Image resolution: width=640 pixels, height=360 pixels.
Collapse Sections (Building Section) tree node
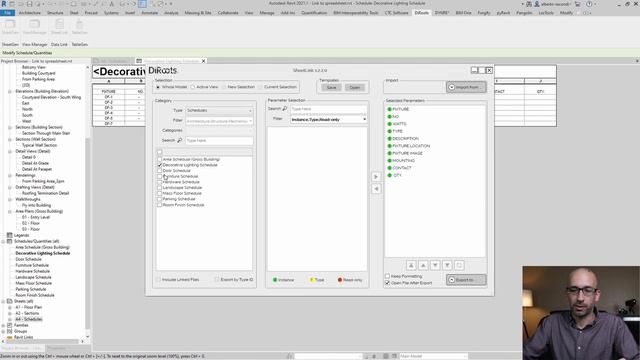pos(10,127)
